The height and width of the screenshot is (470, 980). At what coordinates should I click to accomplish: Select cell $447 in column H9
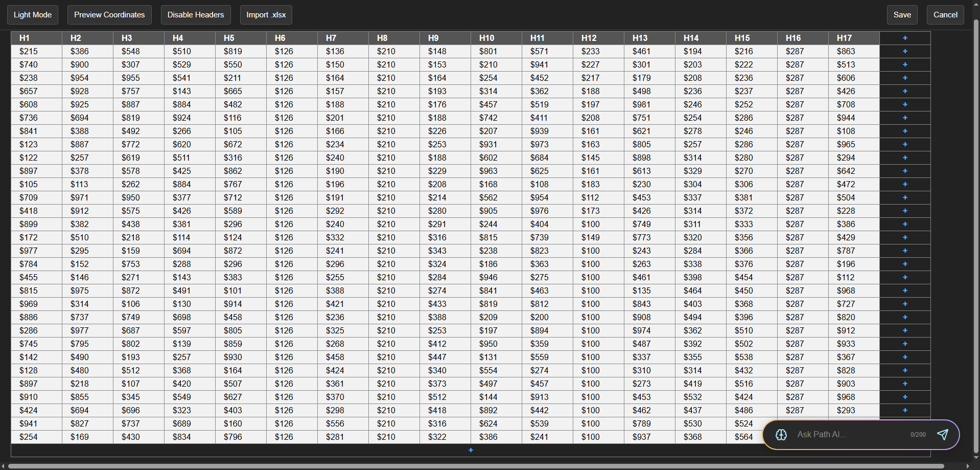tap(446, 357)
